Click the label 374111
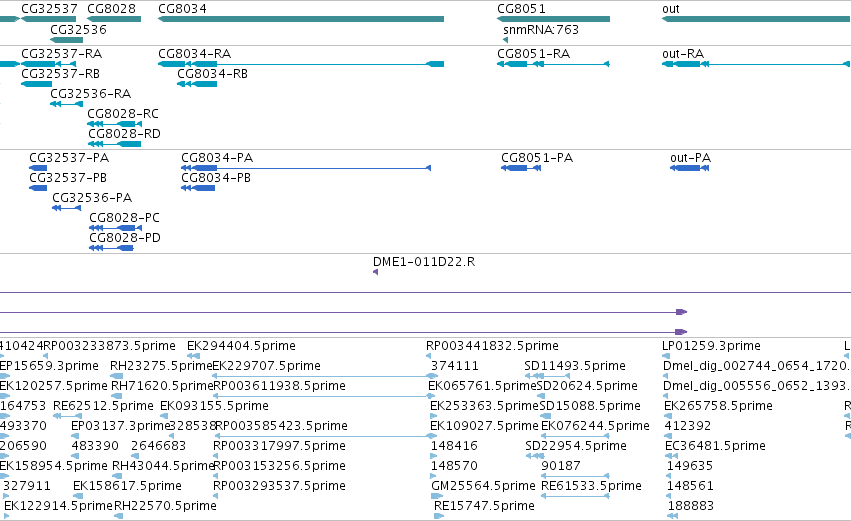This screenshot has height=521, width=851. (x=455, y=366)
